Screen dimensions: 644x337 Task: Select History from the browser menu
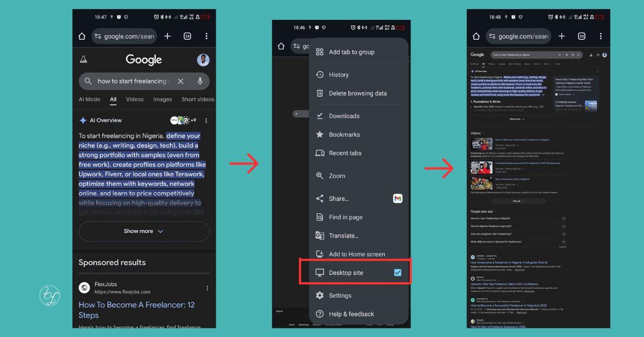point(338,74)
